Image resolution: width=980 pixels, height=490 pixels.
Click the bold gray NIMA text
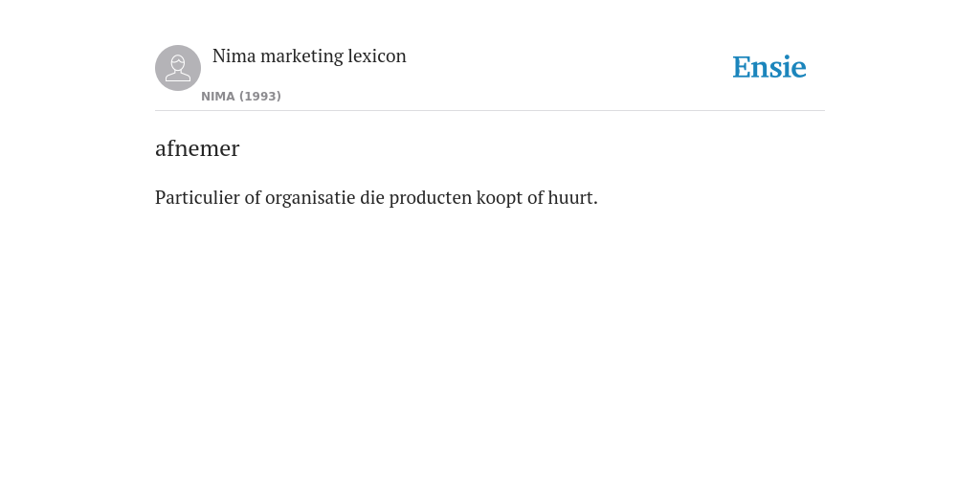tap(218, 97)
